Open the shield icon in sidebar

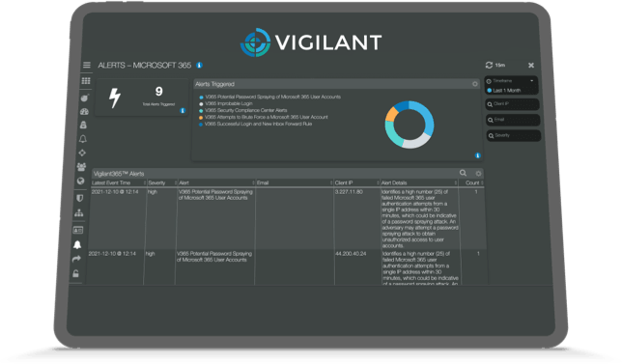pyautogui.click(x=80, y=198)
